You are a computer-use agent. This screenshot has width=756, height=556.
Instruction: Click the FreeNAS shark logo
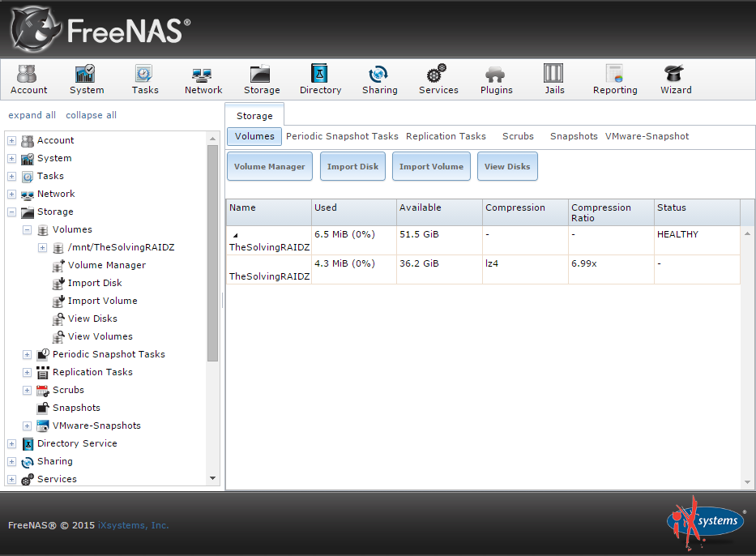[36, 30]
